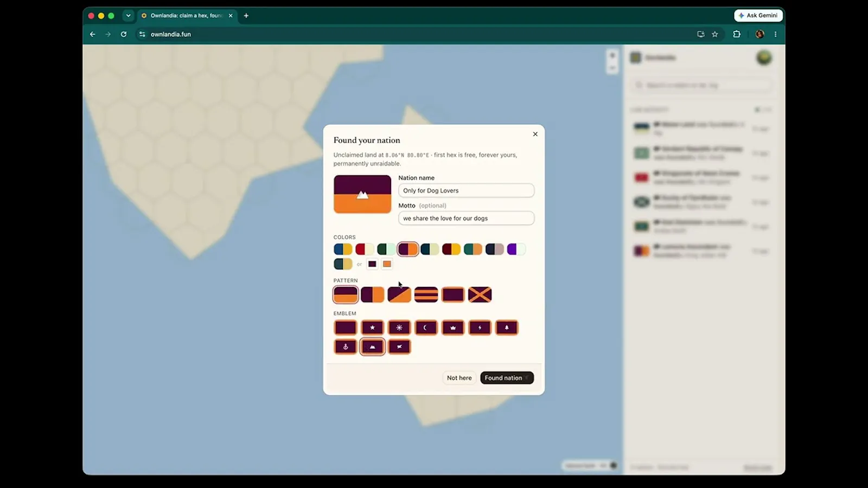
Task: Open the browser extensions menu
Action: click(737, 34)
